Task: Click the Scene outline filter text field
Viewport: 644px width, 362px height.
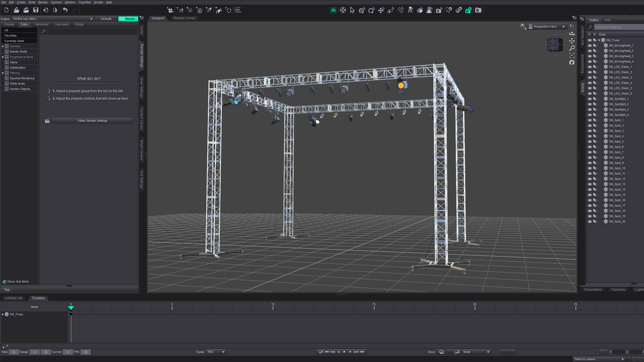Action: [x=619, y=27]
